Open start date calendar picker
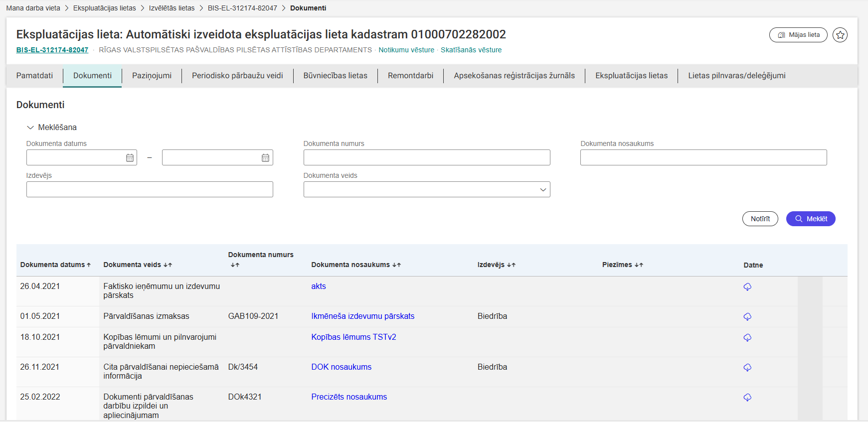The height and width of the screenshot is (422, 868). click(130, 158)
